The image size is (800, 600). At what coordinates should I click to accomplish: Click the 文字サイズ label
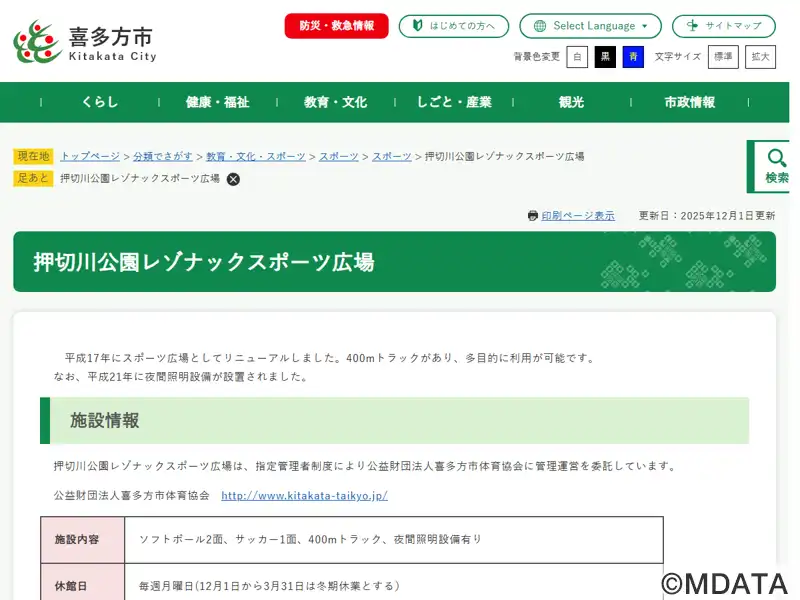[x=678, y=57]
